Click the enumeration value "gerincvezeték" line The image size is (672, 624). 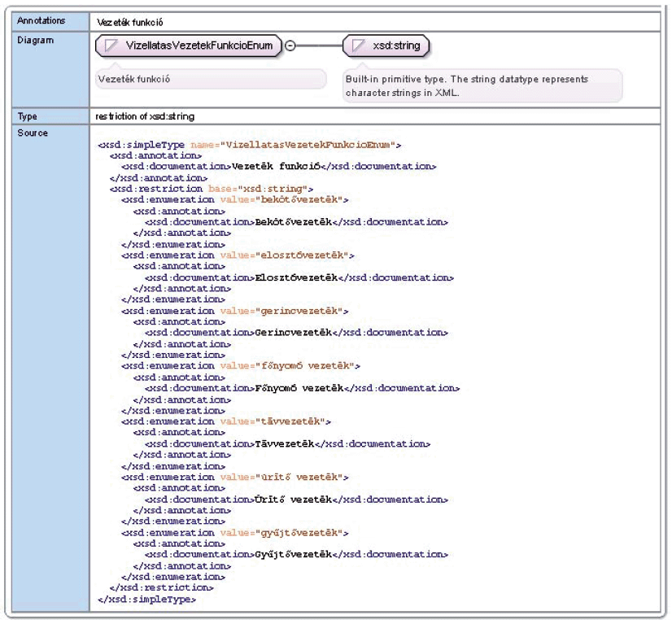(x=235, y=311)
